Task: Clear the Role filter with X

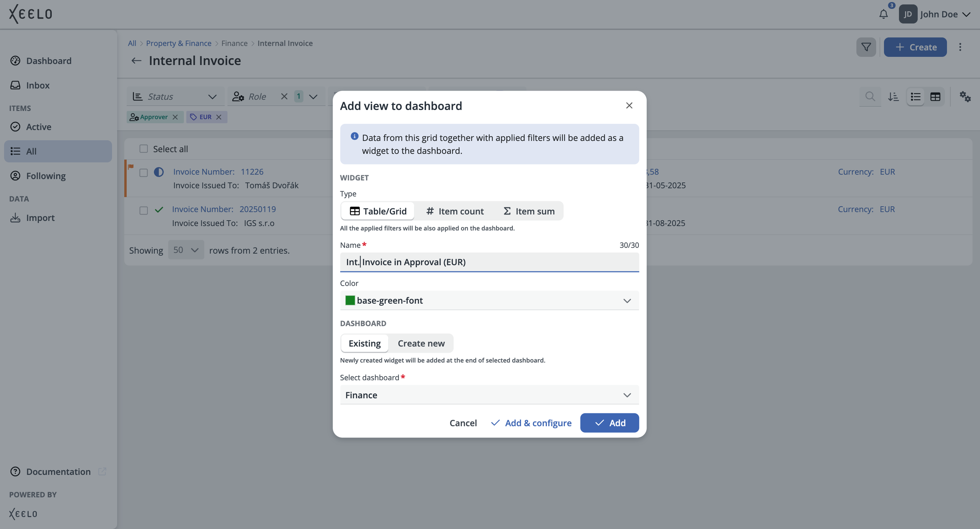Action: [284, 97]
